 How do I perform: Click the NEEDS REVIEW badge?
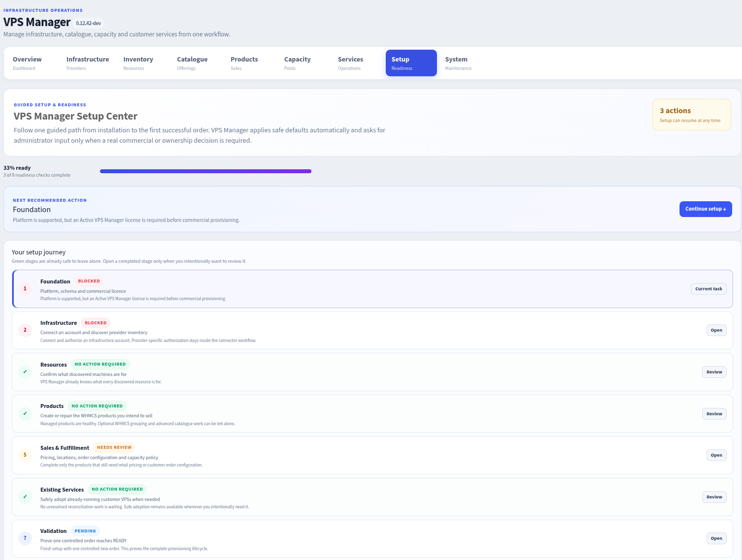click(x=114, y=448)
